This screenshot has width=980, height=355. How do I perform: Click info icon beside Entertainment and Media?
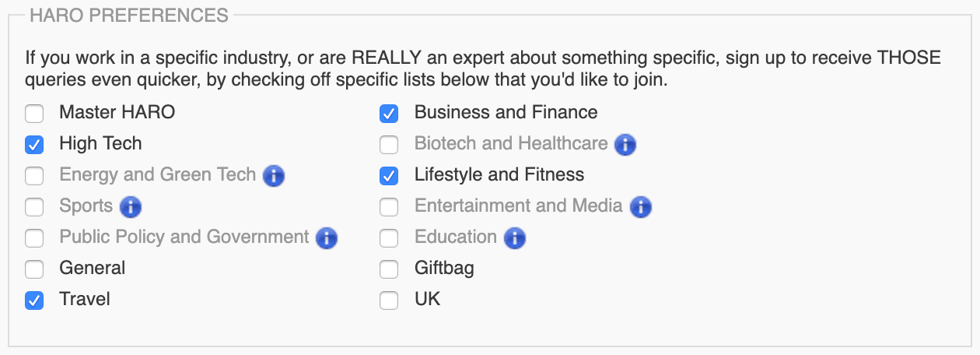pos(640,207)
